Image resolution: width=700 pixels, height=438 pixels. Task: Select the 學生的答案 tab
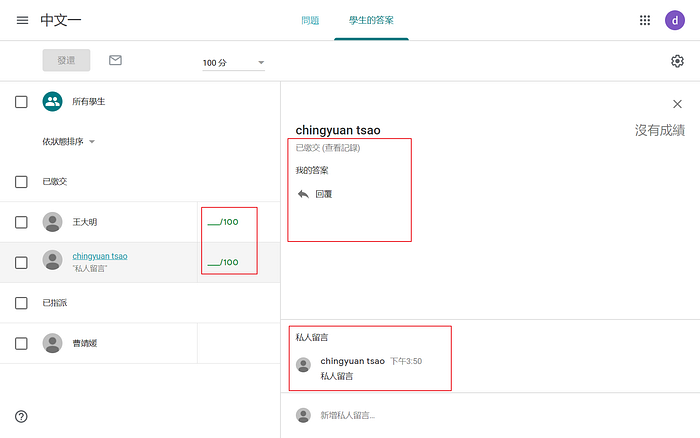click(x=371, y=21)
